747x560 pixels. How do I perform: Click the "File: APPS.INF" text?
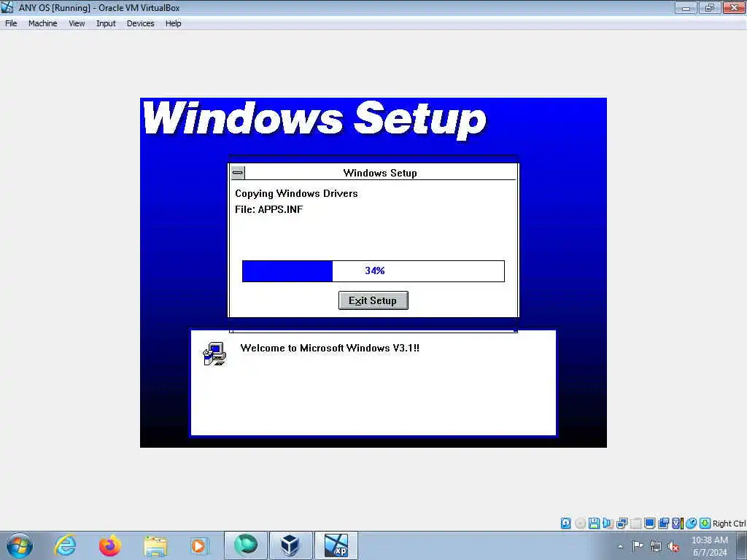[268, 209]
